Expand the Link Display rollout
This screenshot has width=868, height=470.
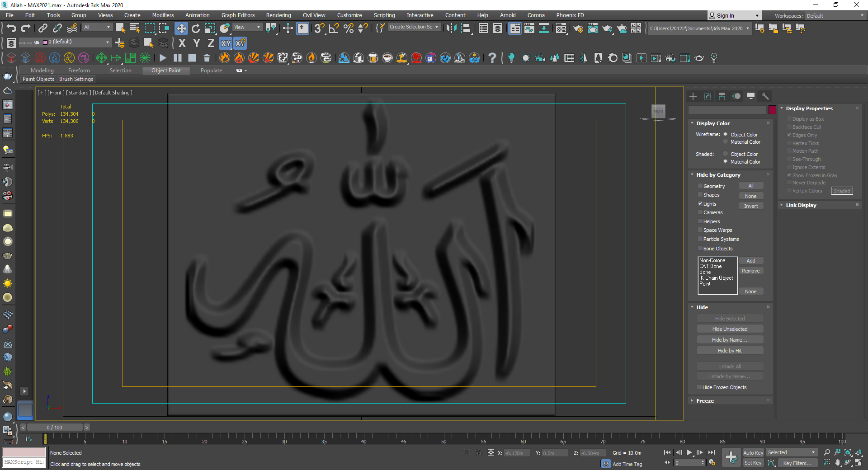(801, 205)
